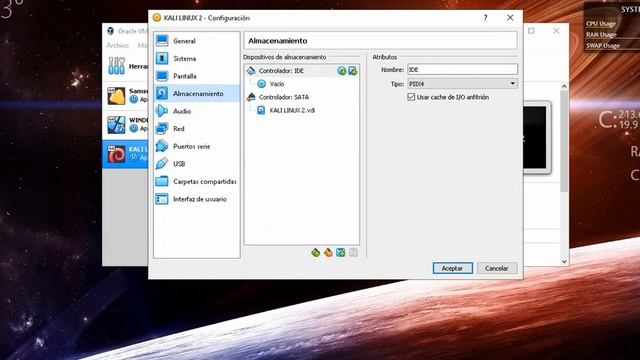Image resolution: width=640 pixels, height=360 pixels.
Task: Click the orange remove-controller icon below tree
Action: (x=328, y=253)
